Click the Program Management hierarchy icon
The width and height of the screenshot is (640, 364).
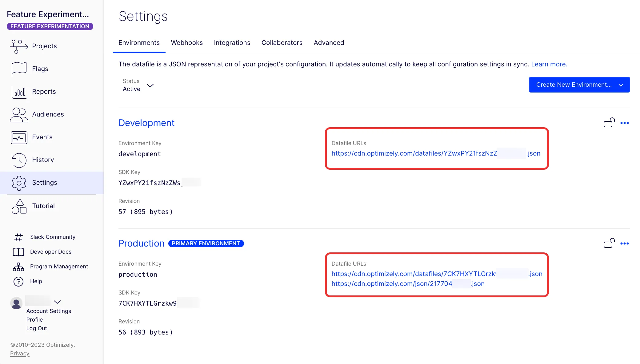pos(18,267)
